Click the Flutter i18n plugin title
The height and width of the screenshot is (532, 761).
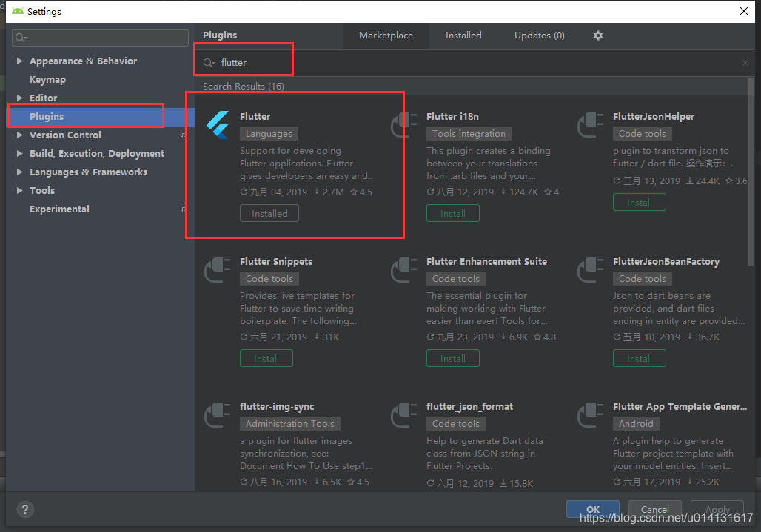coord(452,116)
